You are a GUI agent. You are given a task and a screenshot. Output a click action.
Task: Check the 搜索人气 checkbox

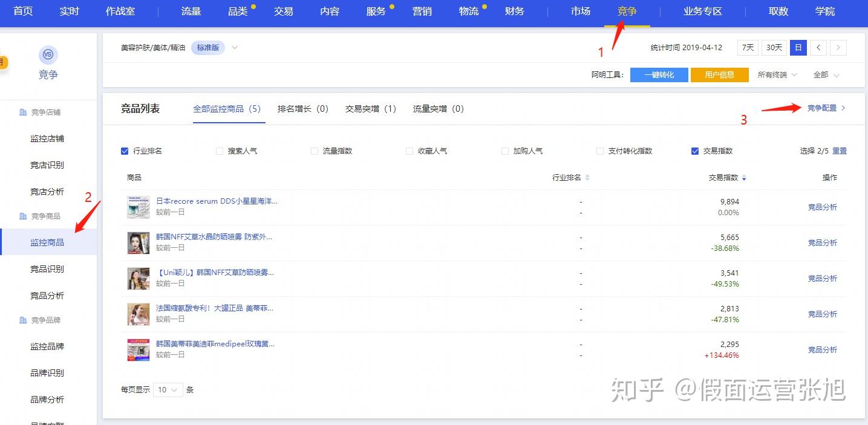[x=220, y=151]
